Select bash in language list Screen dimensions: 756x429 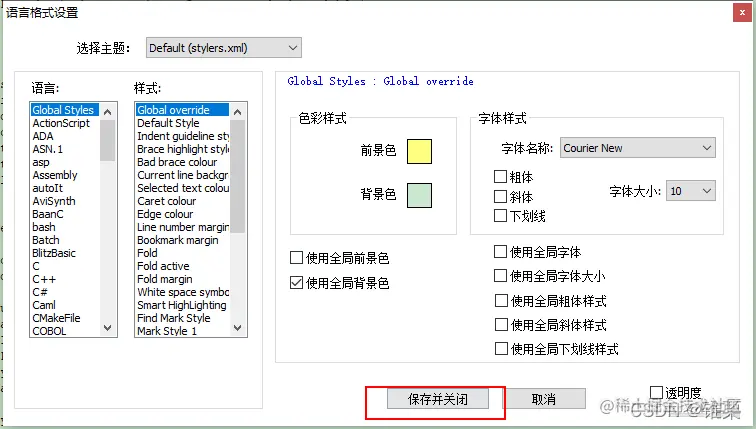click(65, 227)
